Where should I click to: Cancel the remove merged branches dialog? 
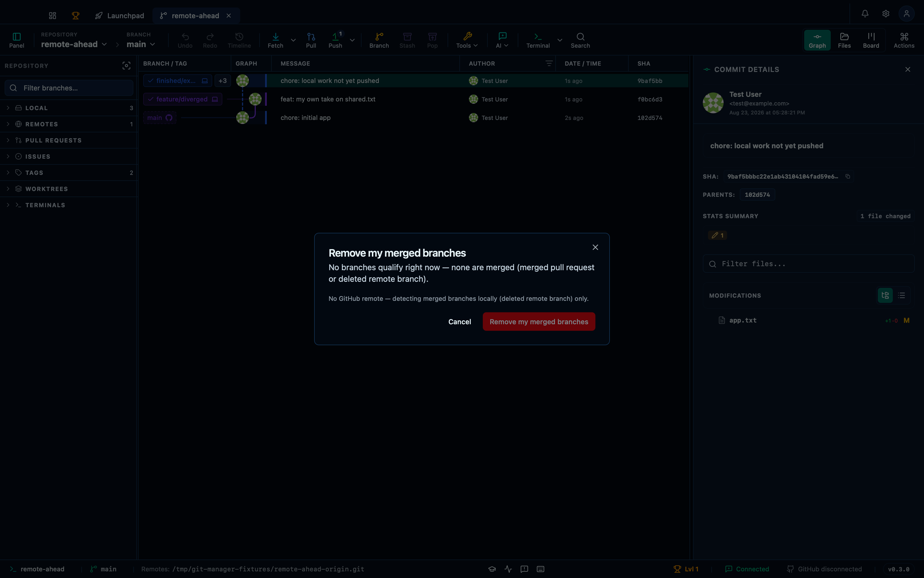[x=459, y=321]
